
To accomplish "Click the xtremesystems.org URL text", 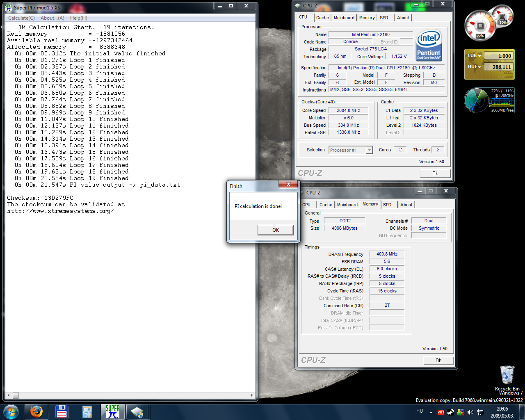I will pos(60,211).
